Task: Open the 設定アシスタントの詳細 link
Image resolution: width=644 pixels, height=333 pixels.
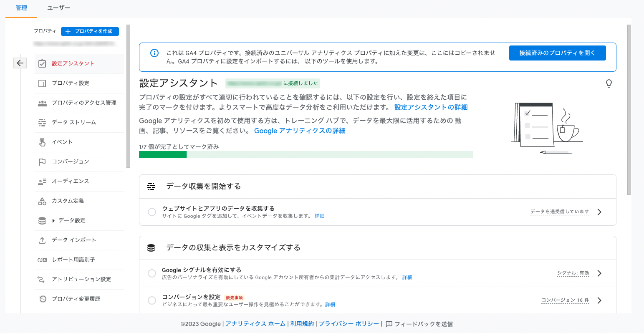Action: point(430,107)
